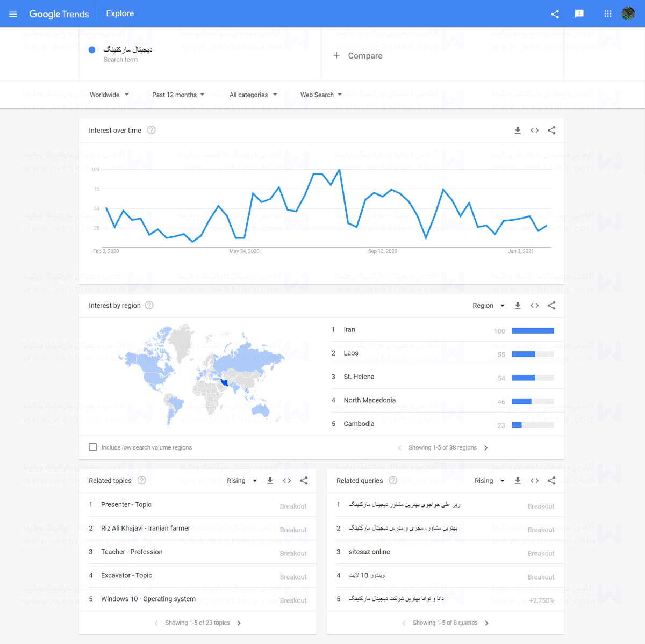Get embed code for Interest over time
Image resolution: width=645 pixels, height=644 pixels.
click(x=534, y=131)
